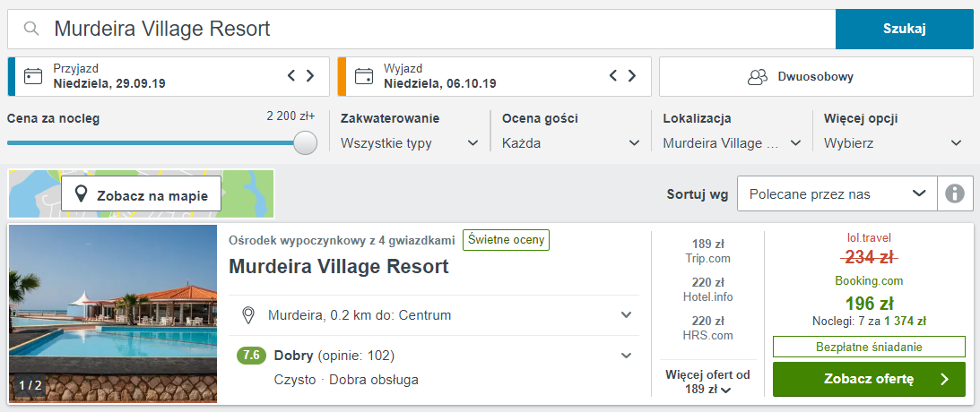Click the green Zobacz ofertę button
Image resolution: width=980 pixels, height=412 pixels.
[869, 379]
